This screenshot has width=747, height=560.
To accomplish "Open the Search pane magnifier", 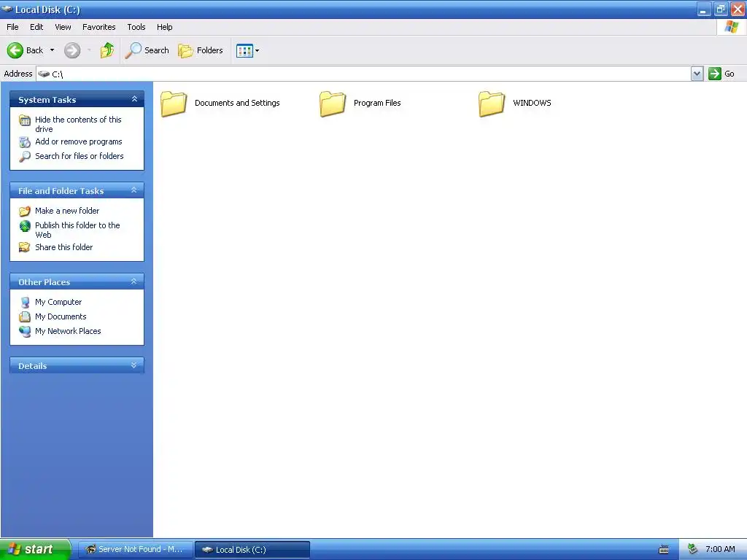I will coord(133,50).
